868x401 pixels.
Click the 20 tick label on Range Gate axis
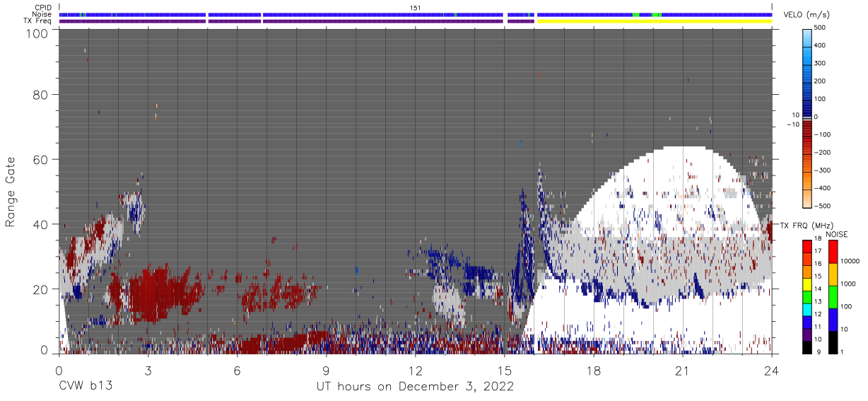point(41,289)
